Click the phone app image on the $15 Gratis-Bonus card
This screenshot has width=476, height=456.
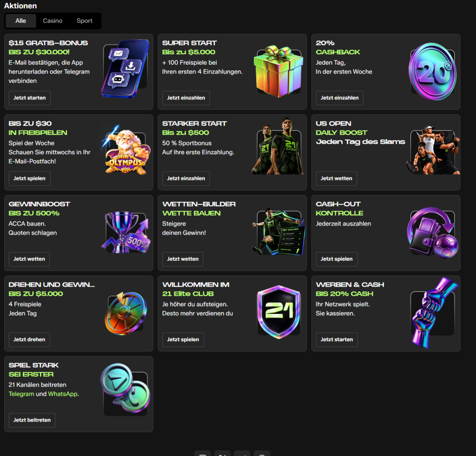[126, 69]
